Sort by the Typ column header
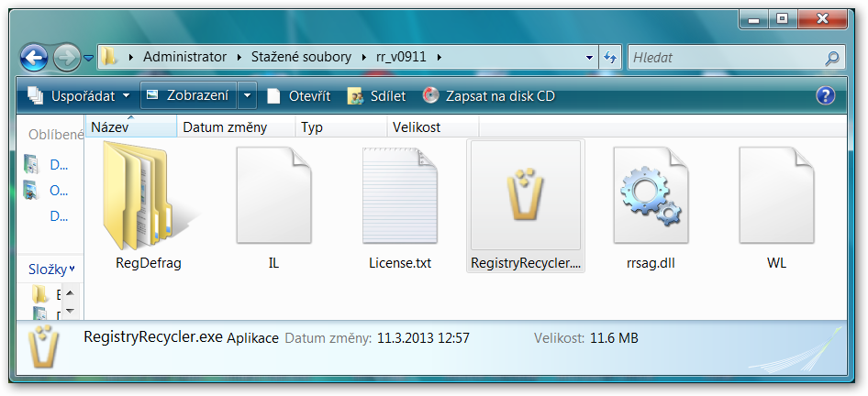Viewport: 868px width, 396px height. coord(341,127)
